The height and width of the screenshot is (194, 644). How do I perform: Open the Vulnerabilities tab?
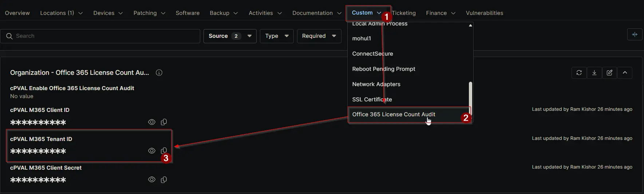pyautogui.click(x=484, y=13)
